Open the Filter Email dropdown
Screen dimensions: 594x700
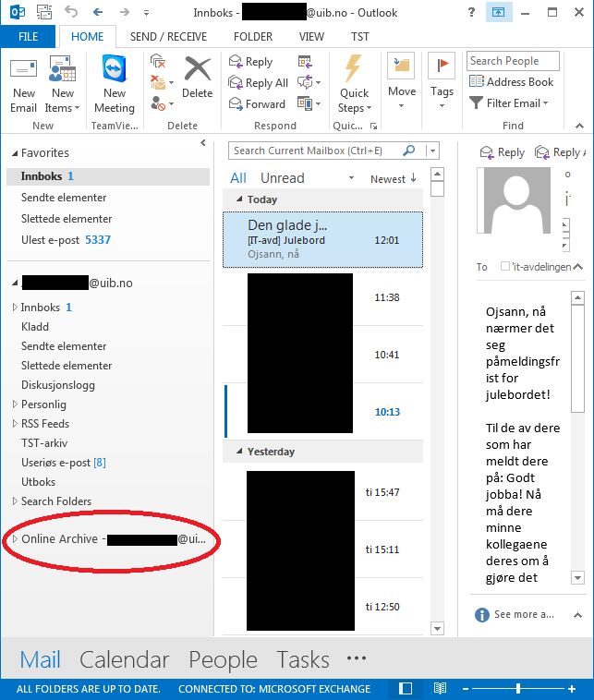coord(511,103)
